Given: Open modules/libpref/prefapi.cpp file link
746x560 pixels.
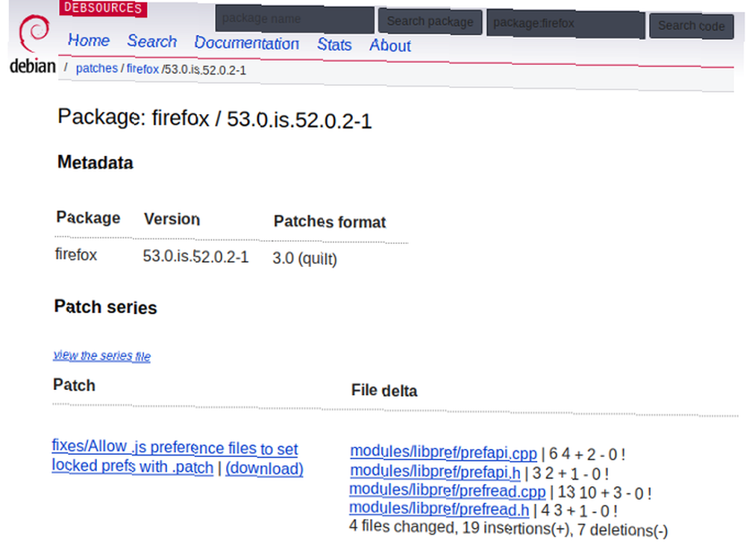Looking at the screenshot, I should [x=443, y=452].
